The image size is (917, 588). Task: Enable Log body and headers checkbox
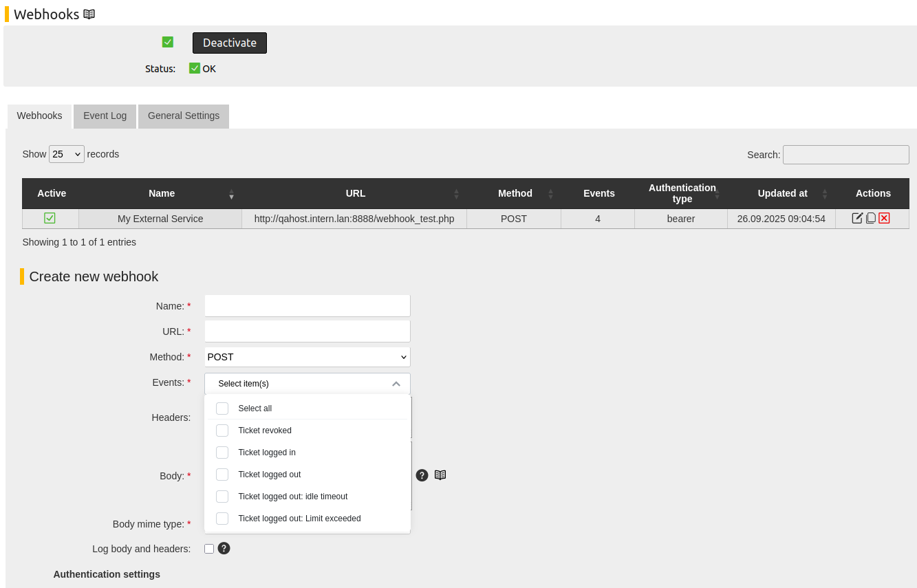pos(209,549)
